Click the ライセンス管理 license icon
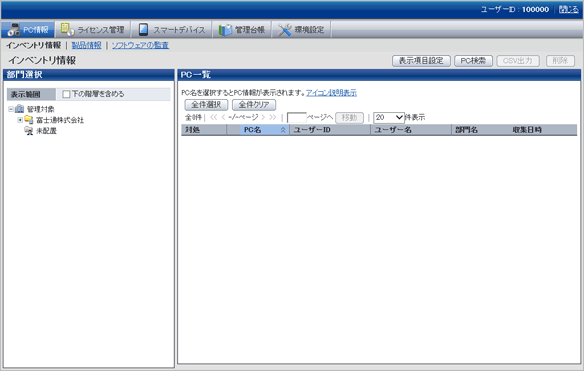Screen dimensions: 584x371 click(x=67, y=29)
